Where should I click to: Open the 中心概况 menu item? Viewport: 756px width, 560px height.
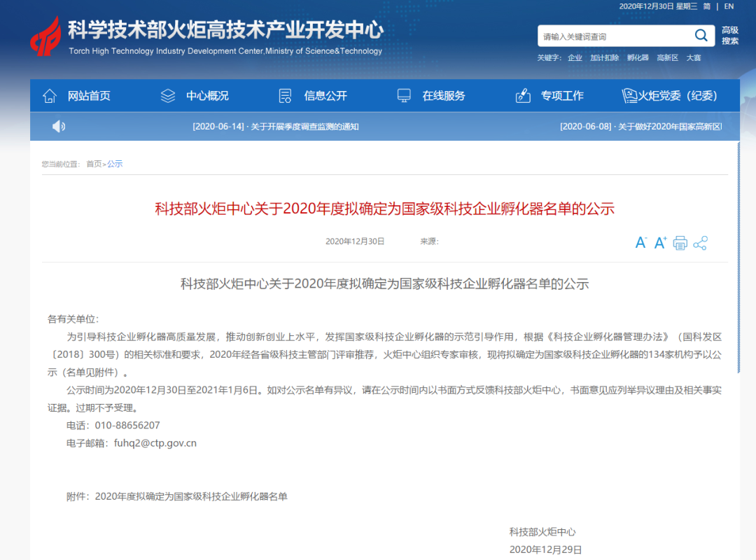coord(207,96)
